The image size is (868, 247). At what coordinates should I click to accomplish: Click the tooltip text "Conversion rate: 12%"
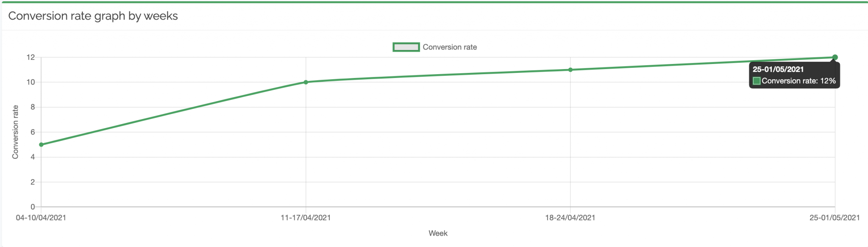[798, 81]
